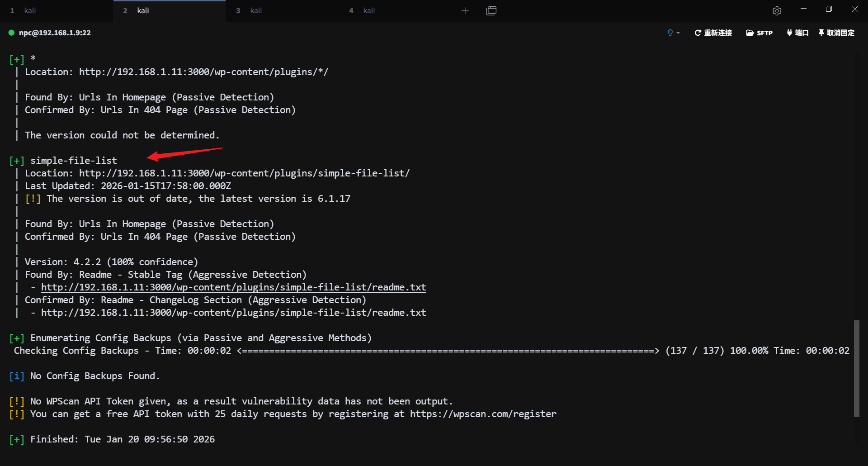Switch to the third kali tab

[256, 11]
